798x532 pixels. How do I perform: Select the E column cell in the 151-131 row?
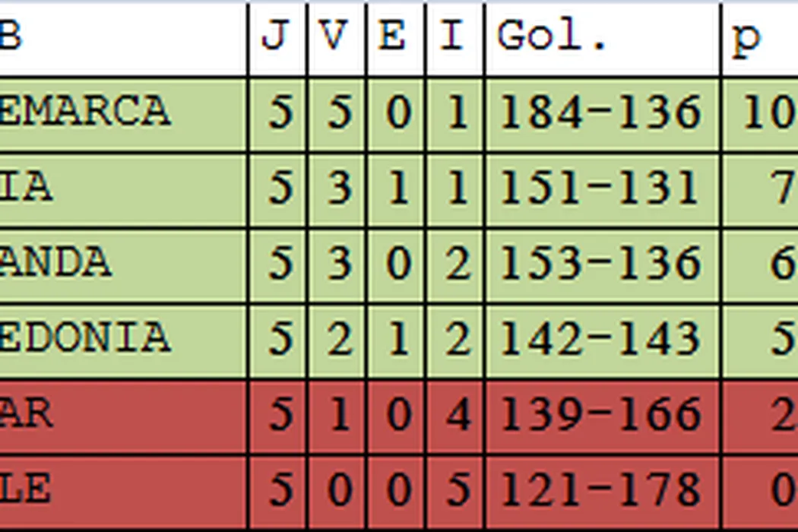click(395, 188)
